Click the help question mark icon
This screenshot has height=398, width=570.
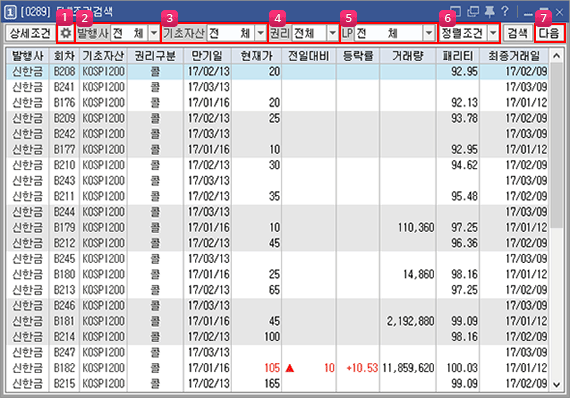(x=505, y=12)
